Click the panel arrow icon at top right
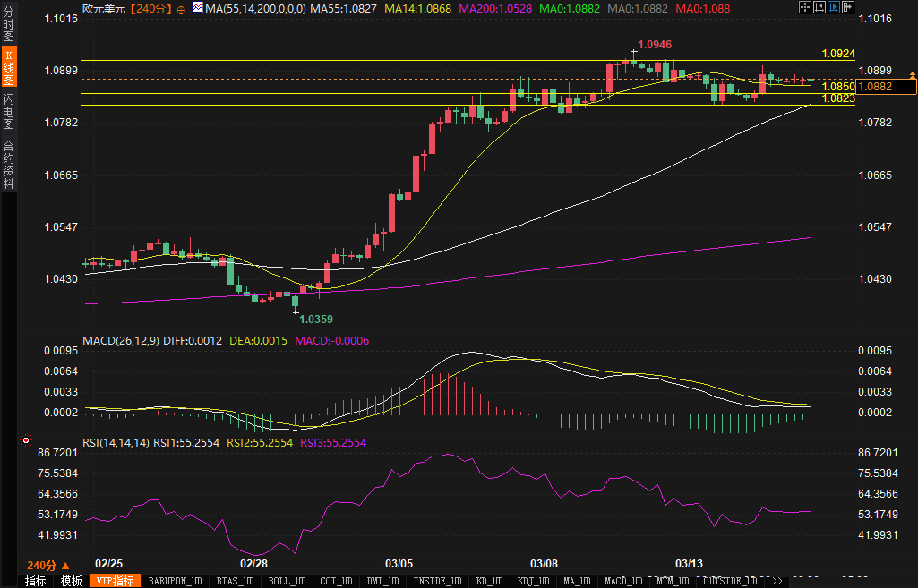Viewport: 918px width, 588px height. pos(848,7)
